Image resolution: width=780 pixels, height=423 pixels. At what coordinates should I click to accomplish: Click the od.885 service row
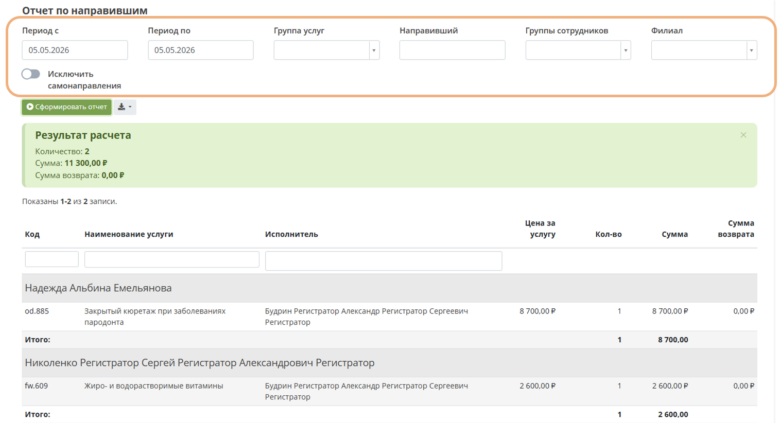click(390, 317)
